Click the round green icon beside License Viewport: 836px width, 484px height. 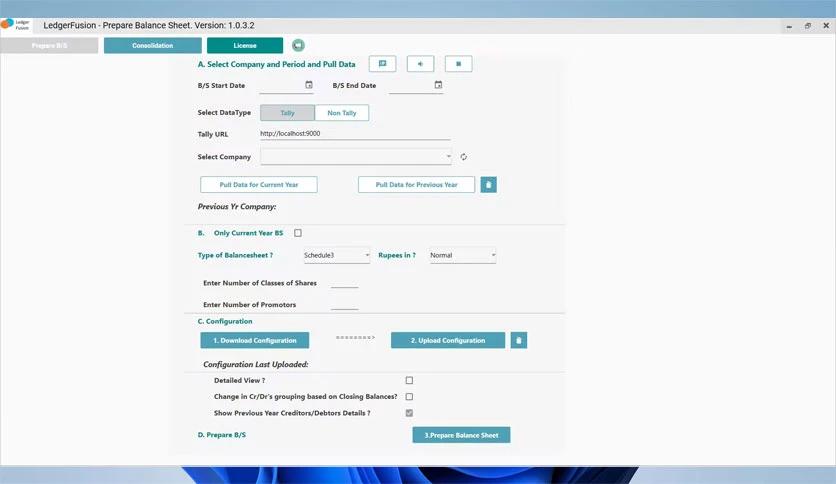tap(298, 45)
